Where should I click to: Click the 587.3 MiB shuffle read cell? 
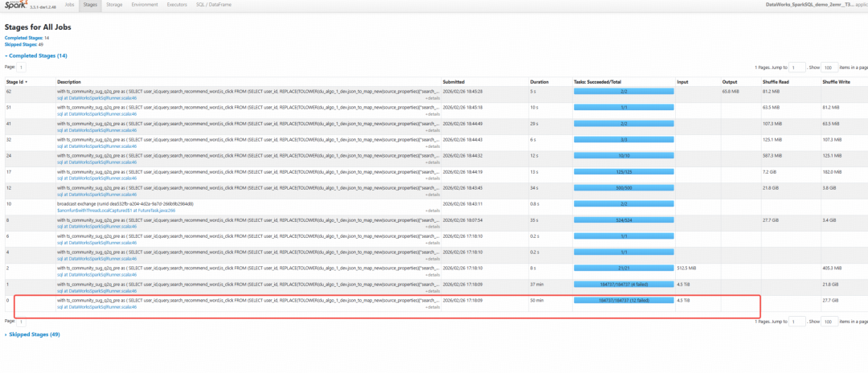click(x=772, y=155)
